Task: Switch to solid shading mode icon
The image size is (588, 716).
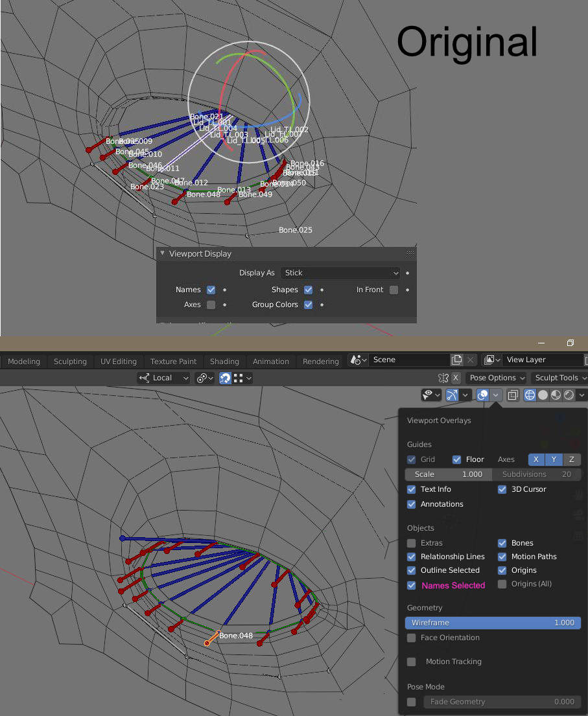Action: pyautogui.click(x=543, y=395)
